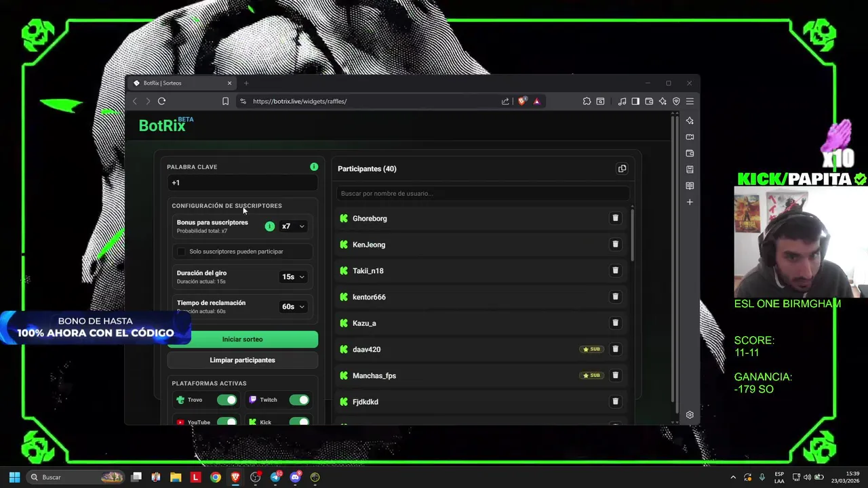Screen dimensions: 868x488
Task: Open Discord from the taskbar
Action: [x=295, y=477]
